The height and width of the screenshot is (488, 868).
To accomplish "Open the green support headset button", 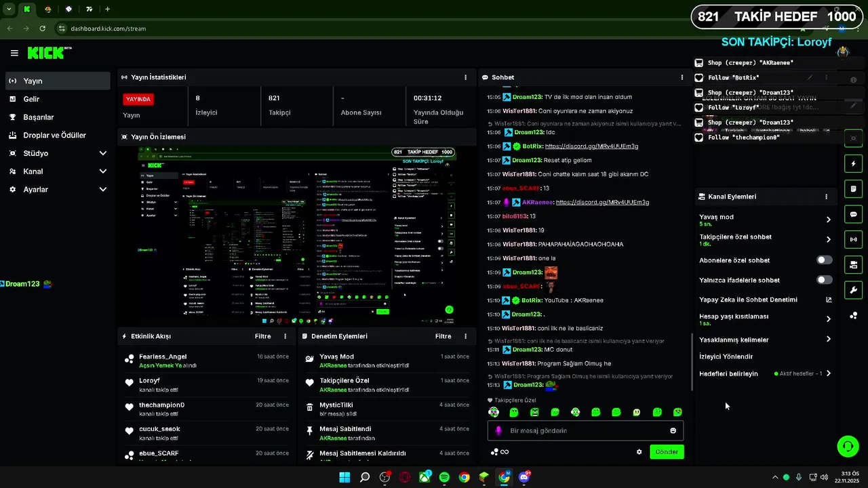I will click(848, 446).
